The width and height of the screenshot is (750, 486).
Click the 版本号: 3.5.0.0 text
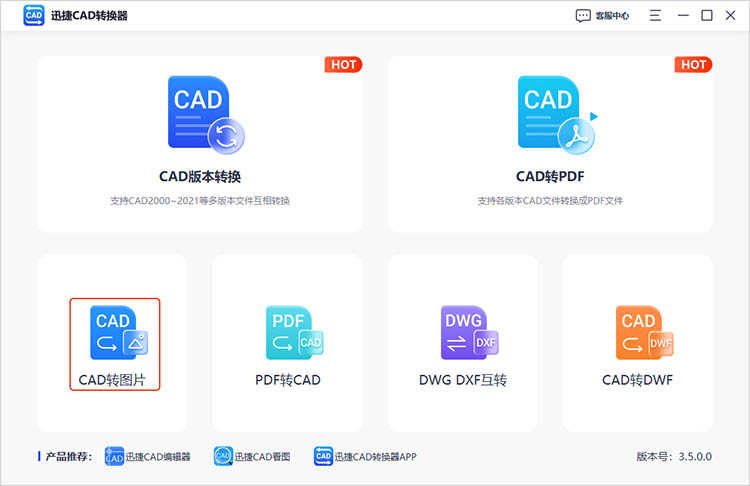coord(674,456)
